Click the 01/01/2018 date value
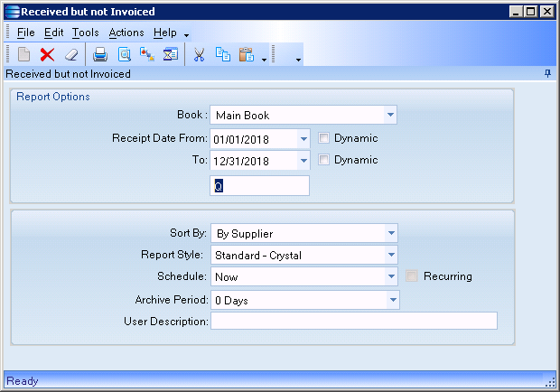The width and height of the screenshot is (560, 392). [x=241, y=139]
